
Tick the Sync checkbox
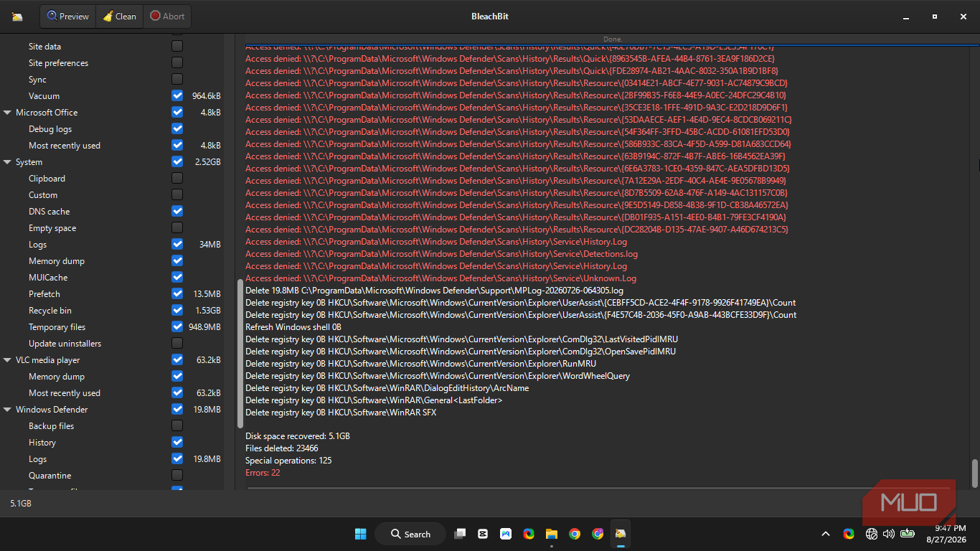(177, 79)
